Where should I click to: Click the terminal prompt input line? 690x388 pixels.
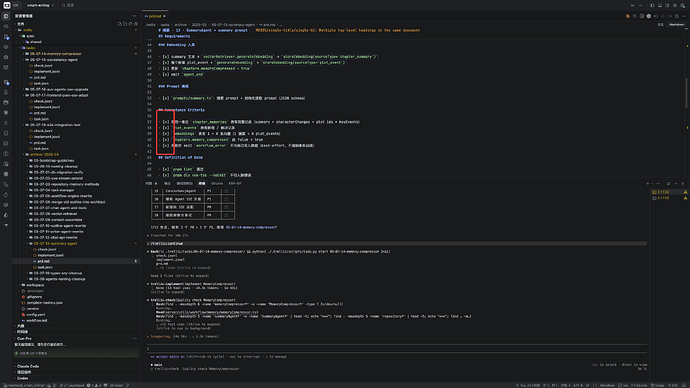click(x=396, y=348)
